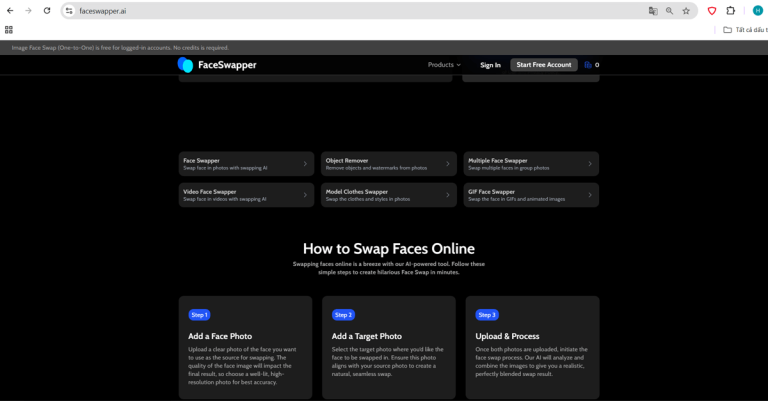Image resolution: width=768 pixels, height=401 pixels.
Task: Click the red shield extension icon
Action: click(x=712, y=10)
